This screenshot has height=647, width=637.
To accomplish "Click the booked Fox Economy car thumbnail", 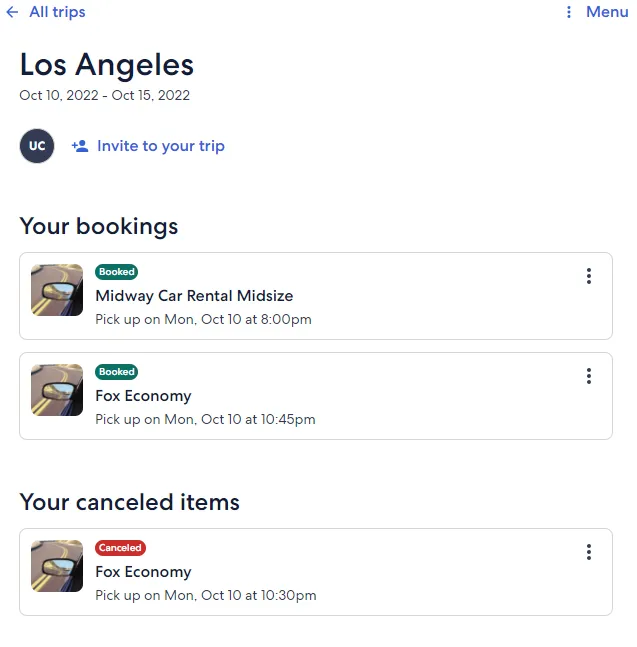I will coord(57,390).
